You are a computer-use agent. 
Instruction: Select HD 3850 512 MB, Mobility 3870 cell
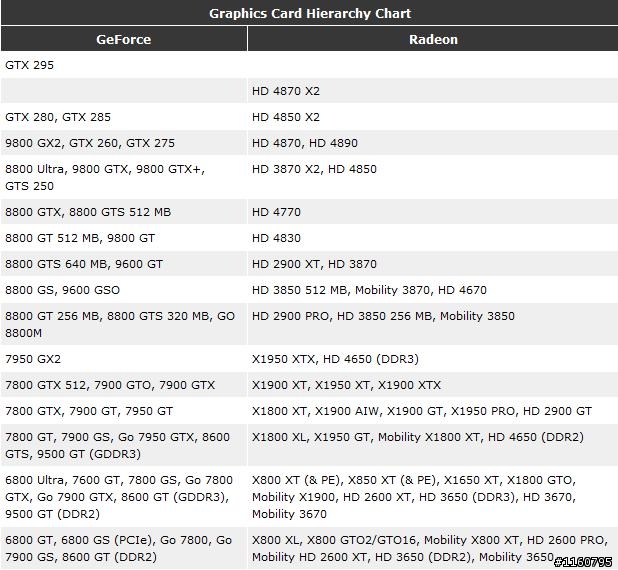(x=433, y=290)
